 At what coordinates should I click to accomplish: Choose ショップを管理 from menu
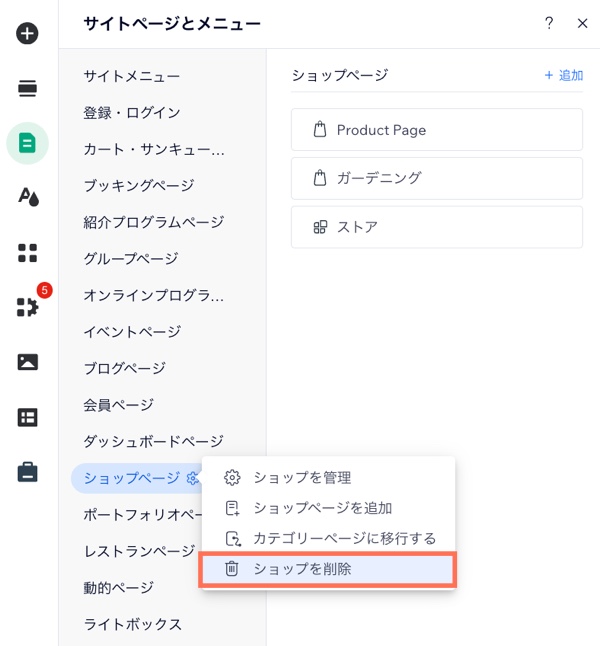328,477
